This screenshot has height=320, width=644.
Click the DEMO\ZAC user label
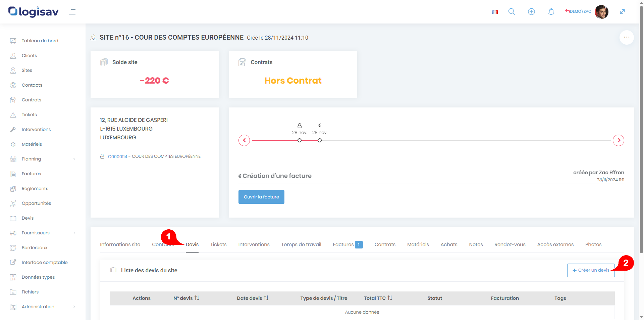coord(580,11)
